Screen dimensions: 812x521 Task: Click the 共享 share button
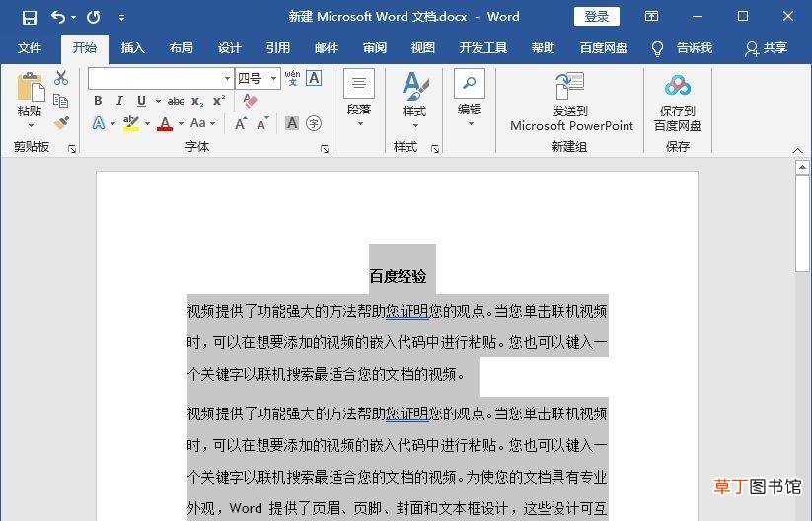click(x=767, y=48)
